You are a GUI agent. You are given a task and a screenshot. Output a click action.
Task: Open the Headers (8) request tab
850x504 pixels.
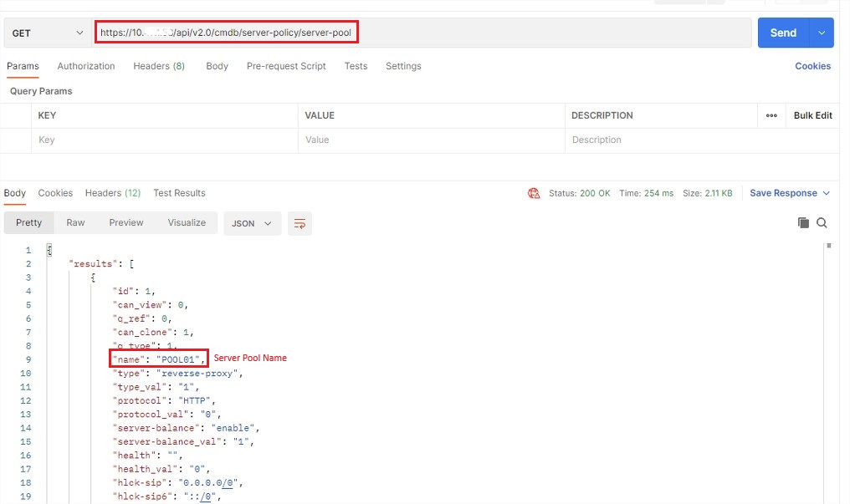[159, 66]
